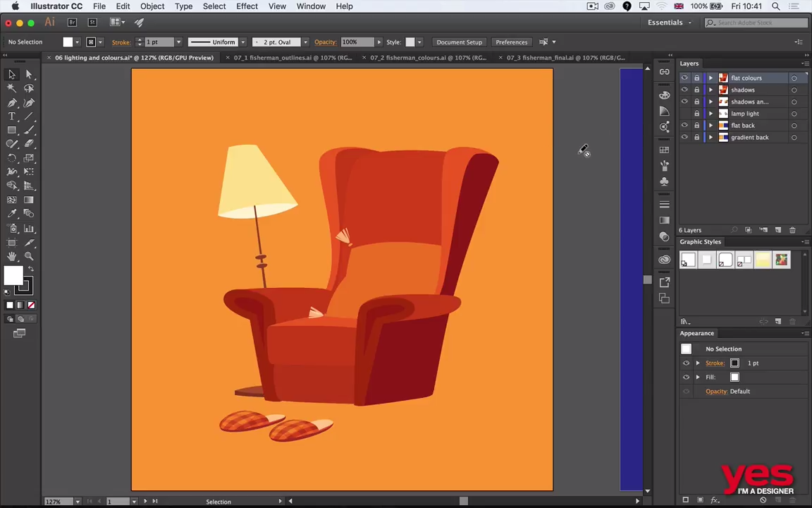Click Fill color swatch in Appearance panel
The height and width of the screenshot is (508, 812).
[x=734, y=377]
